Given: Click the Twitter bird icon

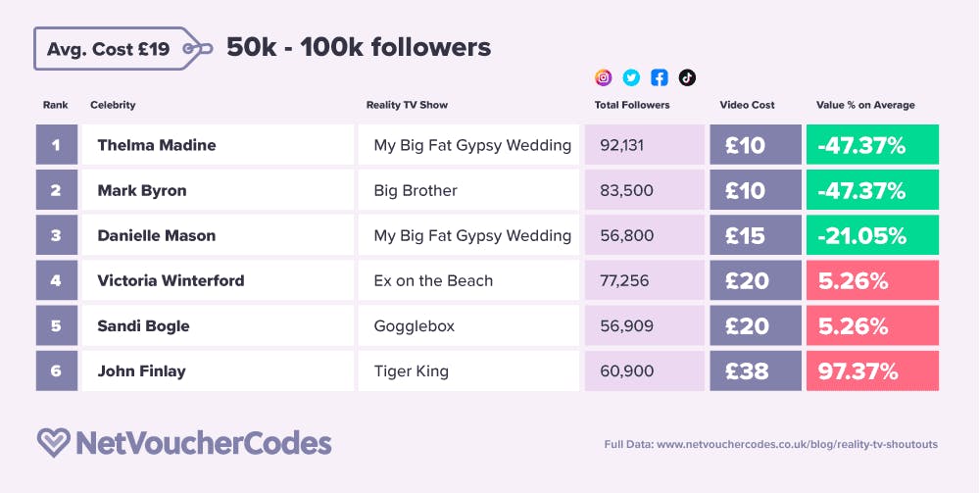Looking at the screenshot, I should tap(631, 77).
